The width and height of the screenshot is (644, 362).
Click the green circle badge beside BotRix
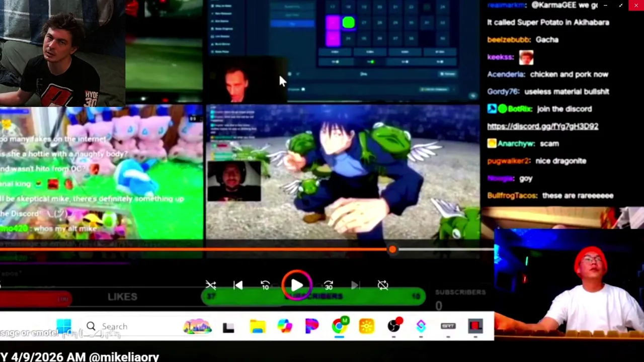502,109
